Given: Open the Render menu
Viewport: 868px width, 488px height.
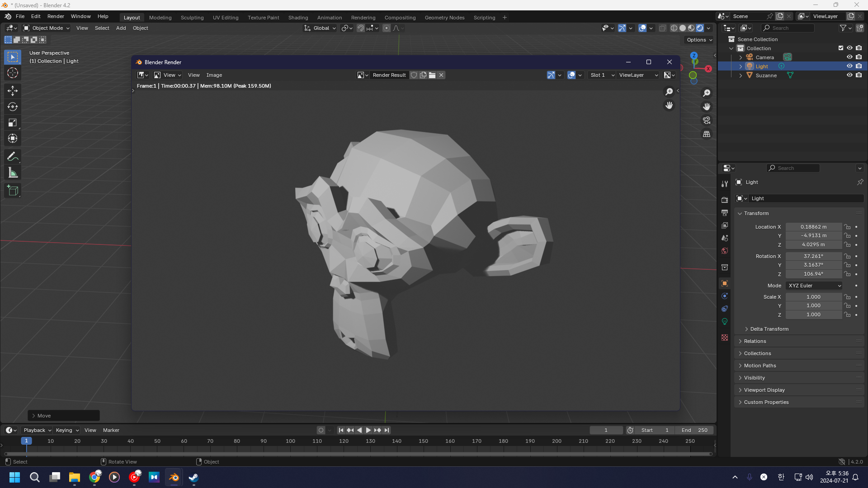Looking at the screenshot, I should pyautogui.click(x=56, y=16).
